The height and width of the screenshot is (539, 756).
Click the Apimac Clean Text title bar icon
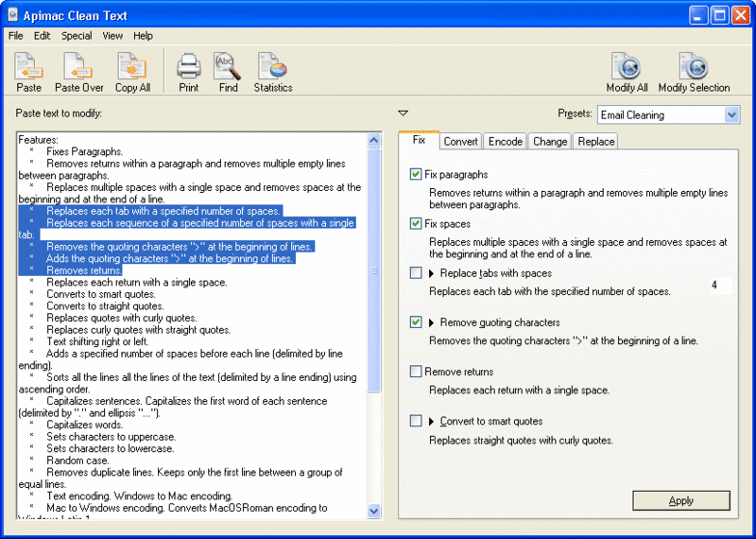(13, 15)
